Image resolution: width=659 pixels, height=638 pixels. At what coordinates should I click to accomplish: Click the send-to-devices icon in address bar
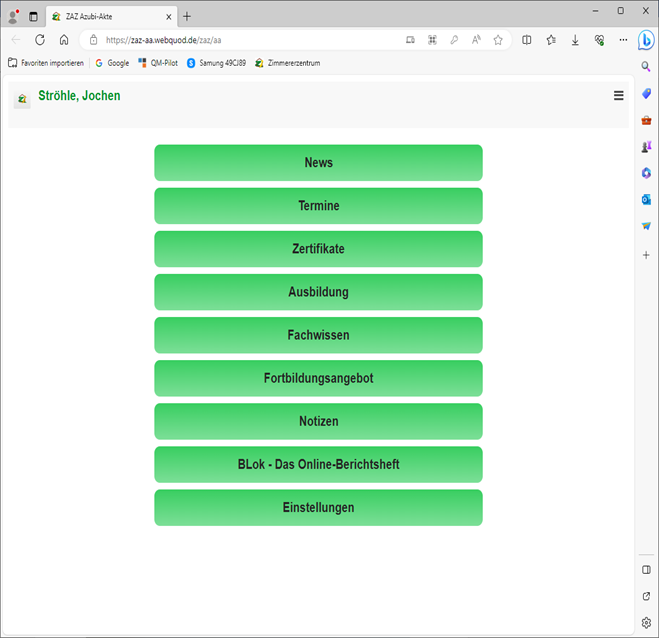[410, 40]
